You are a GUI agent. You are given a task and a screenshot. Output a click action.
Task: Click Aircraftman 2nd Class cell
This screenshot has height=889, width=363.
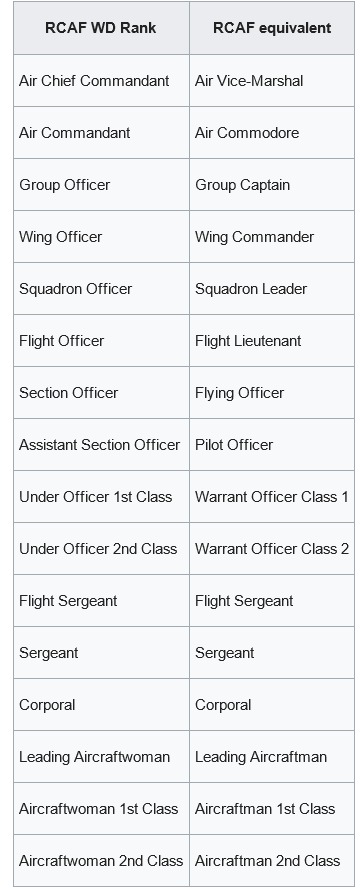coord(272,861)
